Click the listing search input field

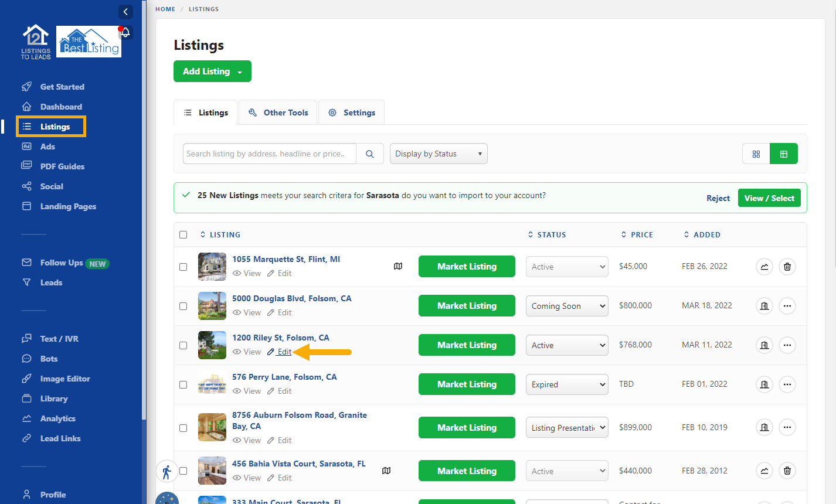(x=269, y=154)
